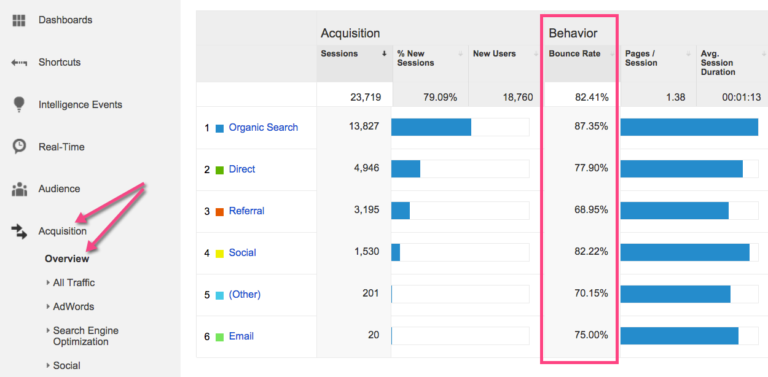Screen dimensions: 768x377
Task: Click the green Direct color square
Action: (220, 170)
